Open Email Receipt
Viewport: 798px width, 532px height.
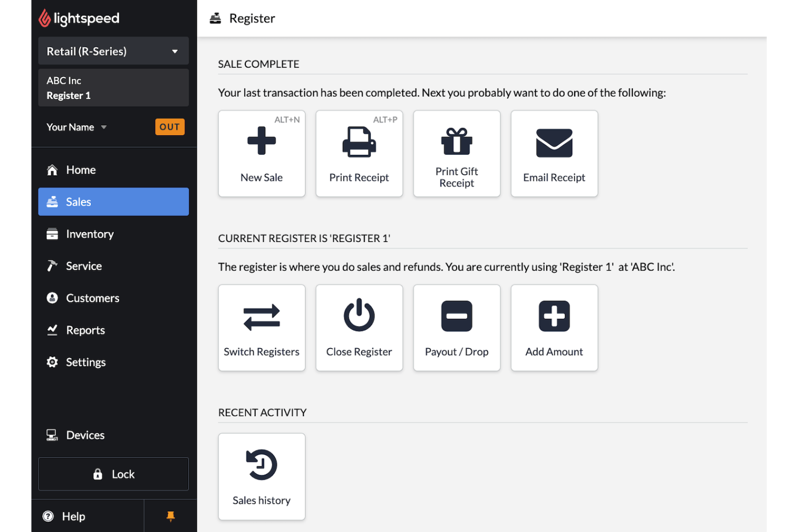(554, 154)
